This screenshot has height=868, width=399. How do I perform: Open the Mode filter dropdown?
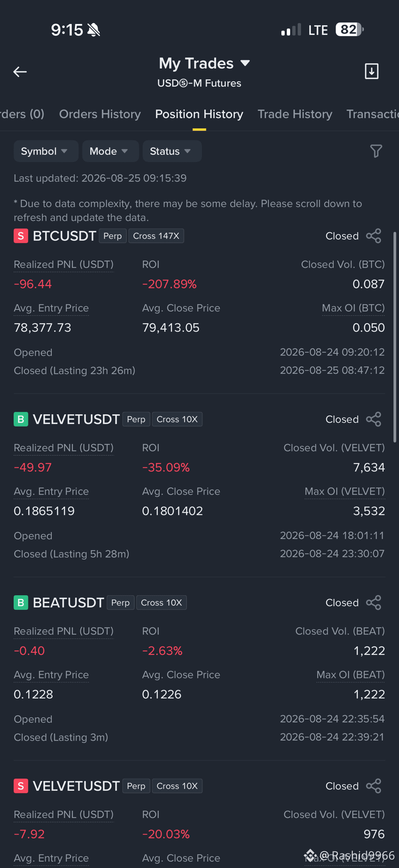point(110,151)
